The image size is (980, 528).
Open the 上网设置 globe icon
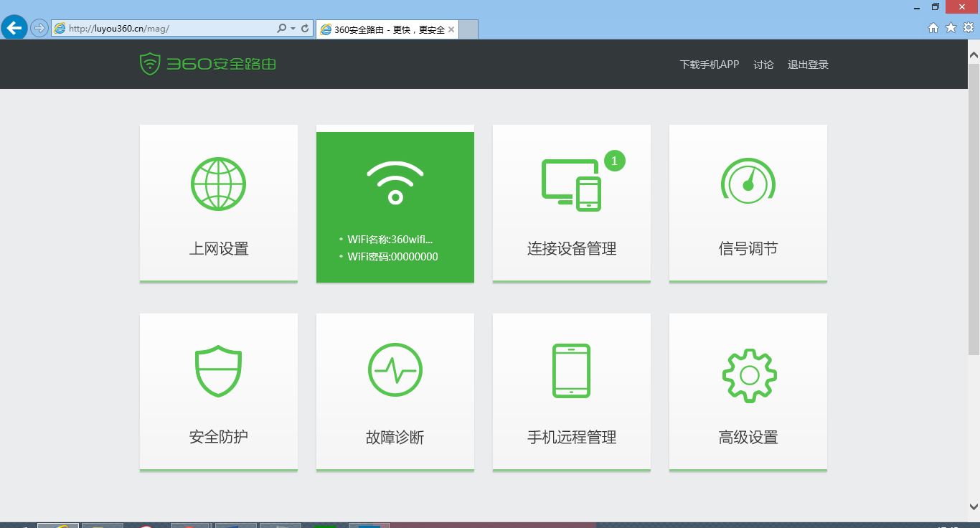tap(218, 184)
